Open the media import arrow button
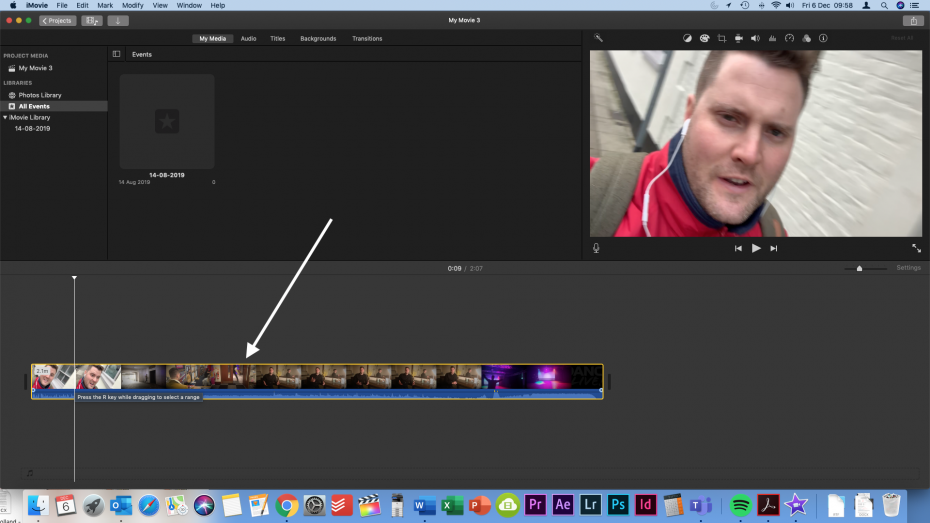The width and height of the screenshot is (930, 523). coord(118,20)
